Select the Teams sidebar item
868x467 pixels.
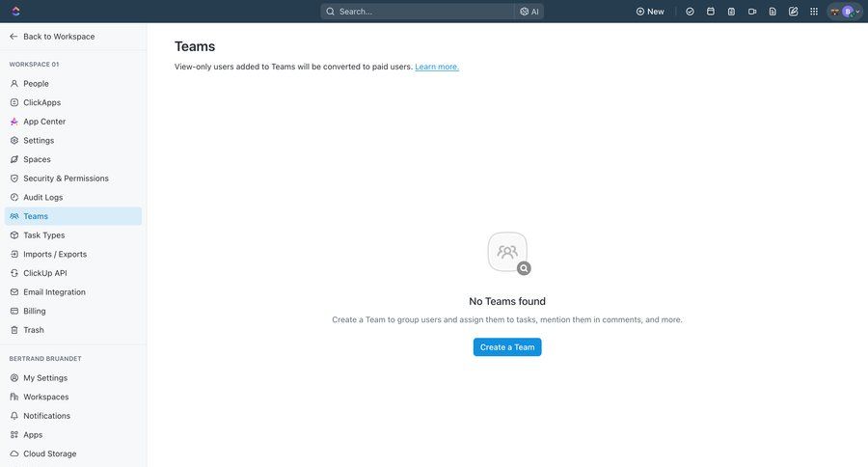pyautogui.click(x=73, y=216)
